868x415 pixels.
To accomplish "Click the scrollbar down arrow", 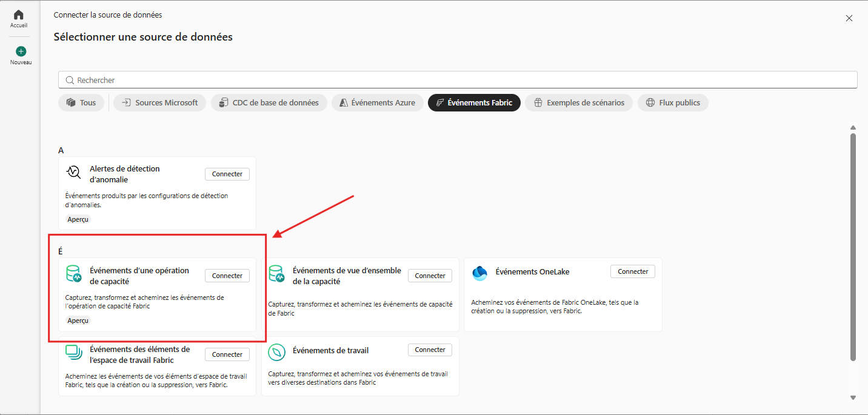I will tap(853, 397).
